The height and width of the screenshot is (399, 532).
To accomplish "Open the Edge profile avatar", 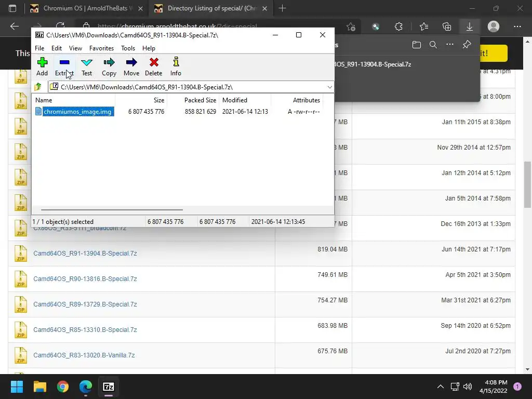I will coord(494,26).
